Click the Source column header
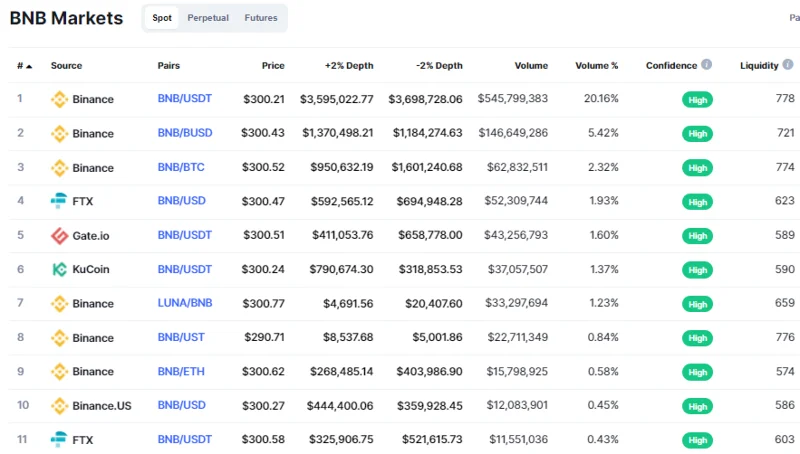800x454 pixels. tap(66, 65)
